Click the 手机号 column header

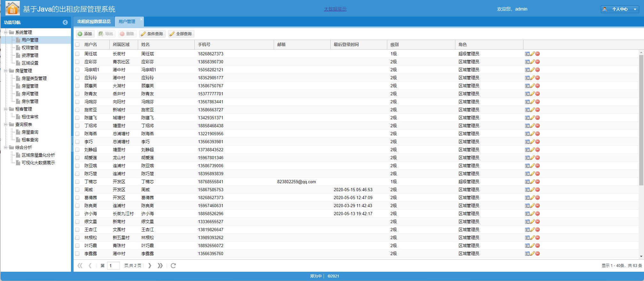coord(234,45)
